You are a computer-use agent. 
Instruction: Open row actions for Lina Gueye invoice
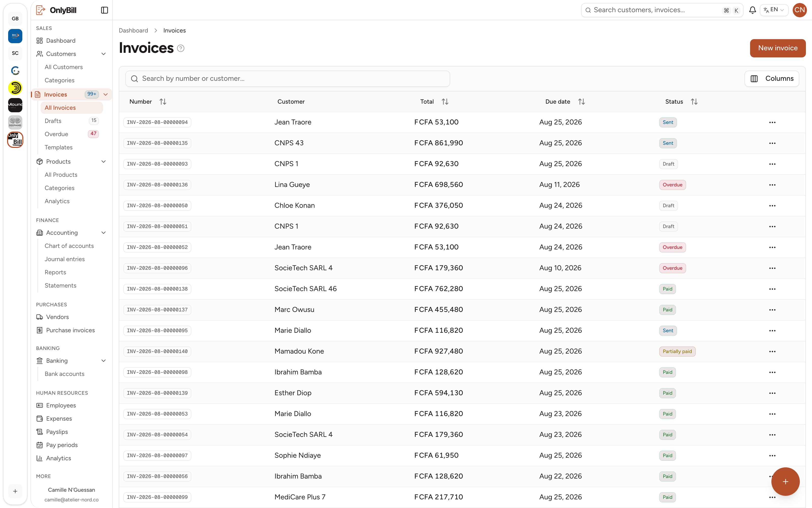point(772,185)
